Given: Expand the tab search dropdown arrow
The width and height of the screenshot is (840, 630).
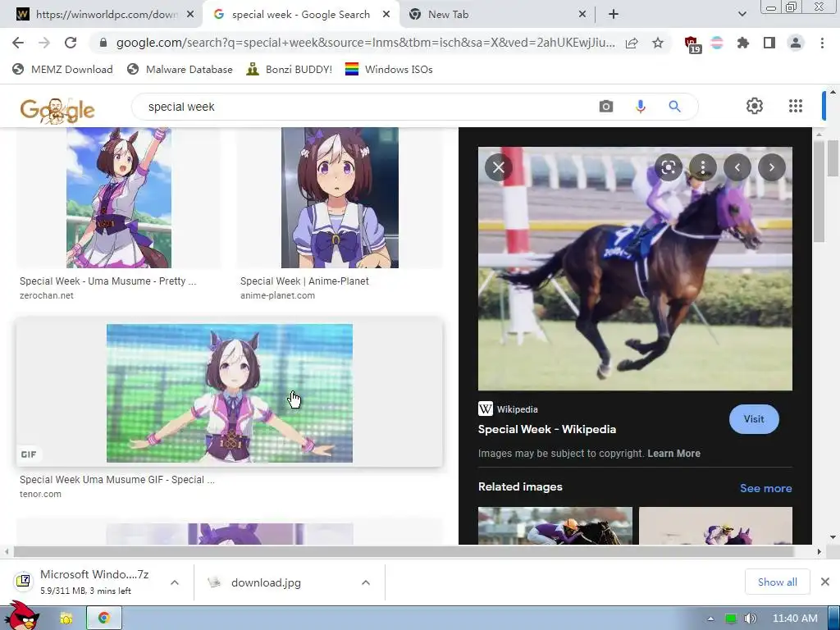Looking at the screenshot, I should [x=742, y=15].
